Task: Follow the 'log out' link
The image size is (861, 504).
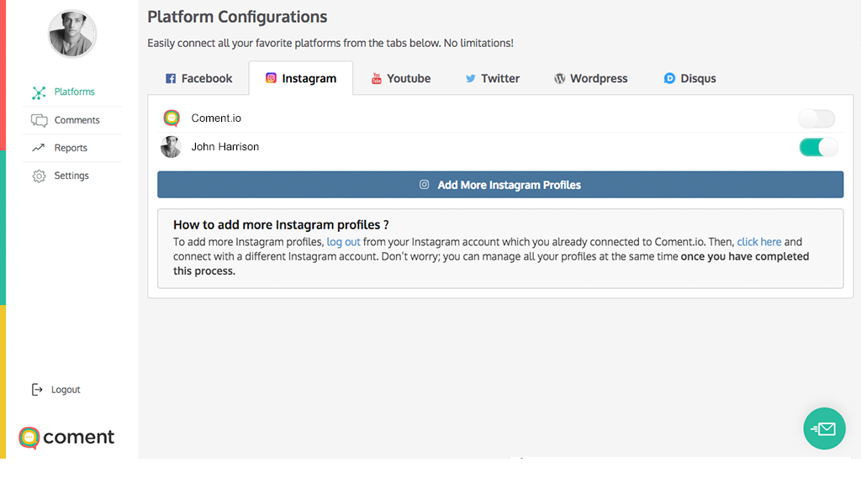Action: point(343,242)
